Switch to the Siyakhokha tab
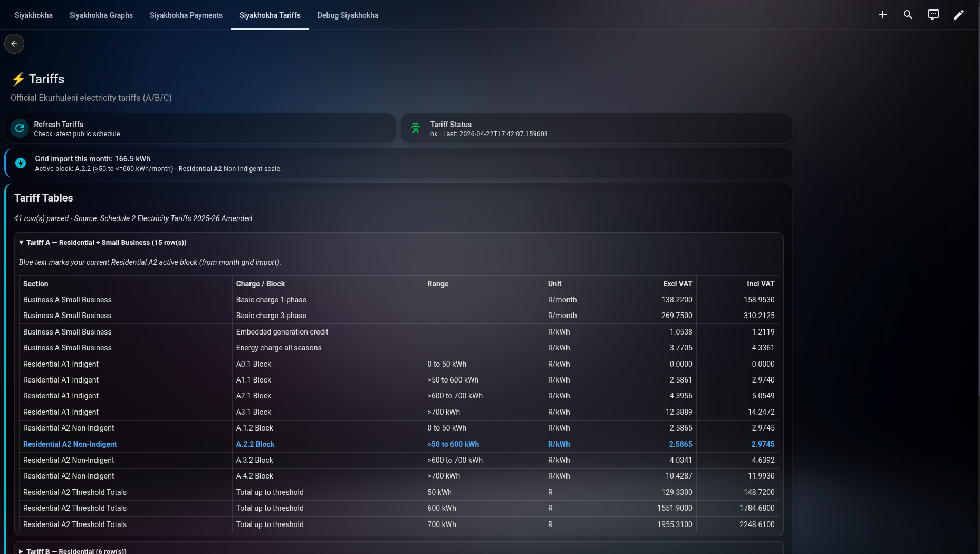This screenshot has width=980, height=554. (x=34, y=15)
